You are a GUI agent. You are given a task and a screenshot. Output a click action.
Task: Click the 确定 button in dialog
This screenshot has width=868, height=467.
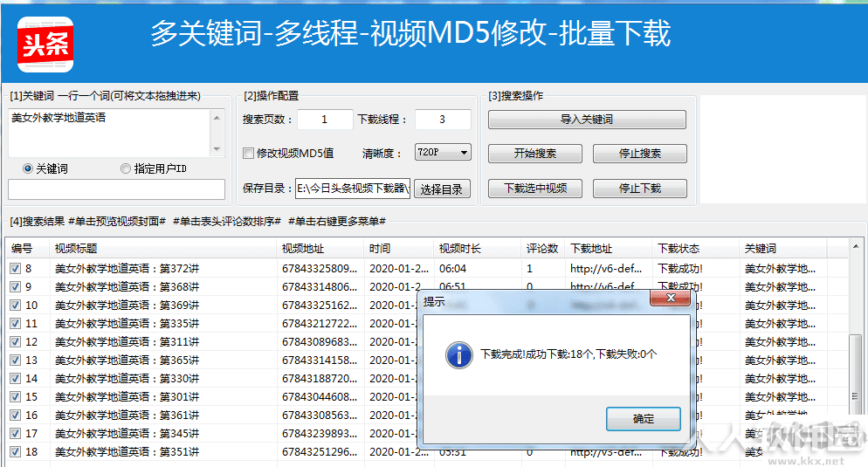coord(644,419)
